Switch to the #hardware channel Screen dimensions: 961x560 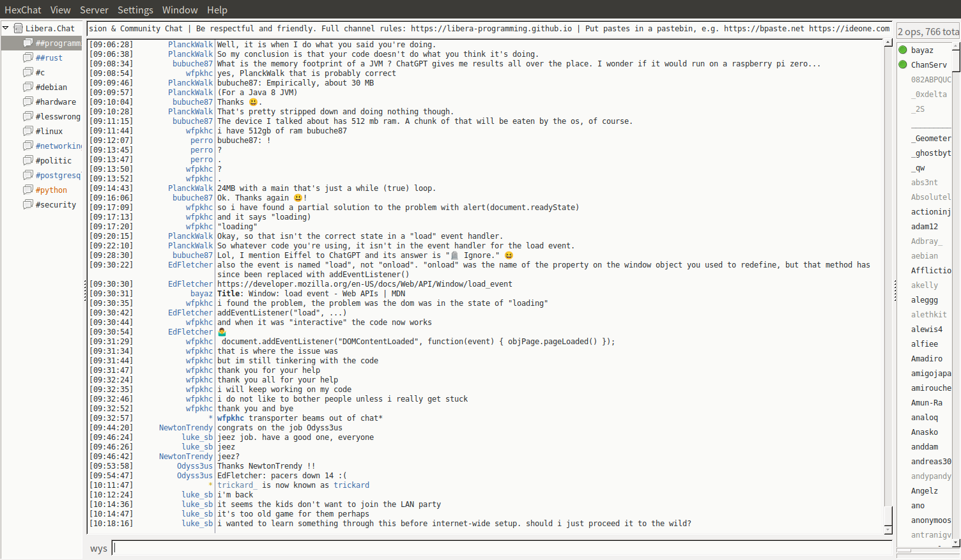(56, 102)
